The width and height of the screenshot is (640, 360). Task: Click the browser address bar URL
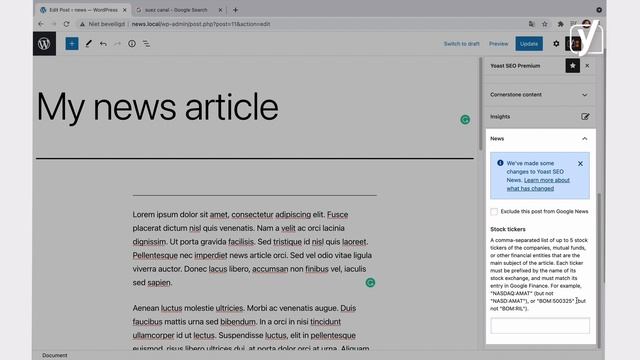[x=201, y=24]
